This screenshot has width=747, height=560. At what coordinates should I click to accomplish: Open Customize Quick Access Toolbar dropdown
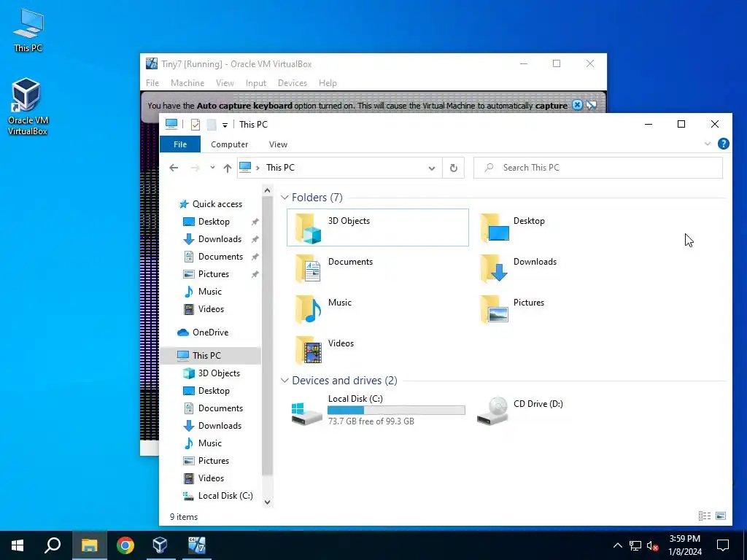[x=225, y=125]
